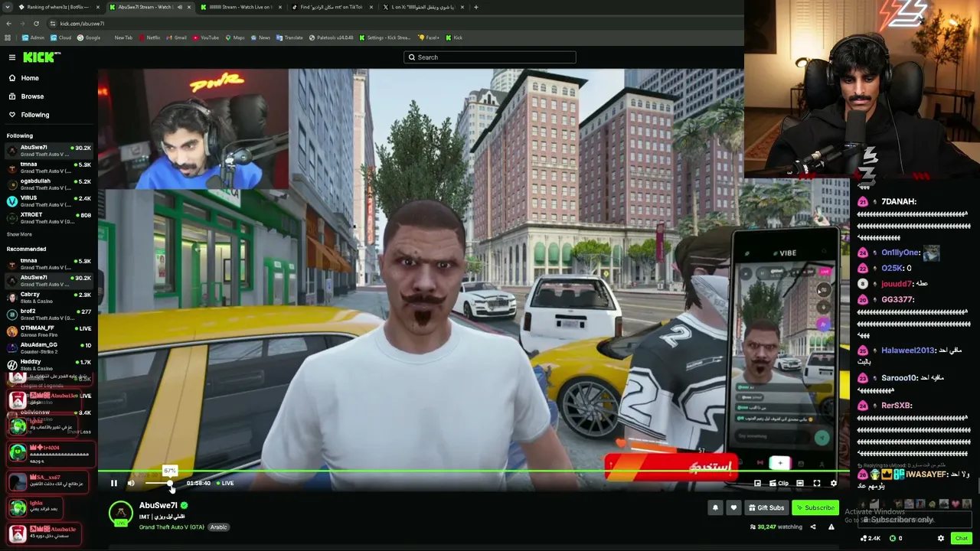Click the Arabic language tag

218,527
